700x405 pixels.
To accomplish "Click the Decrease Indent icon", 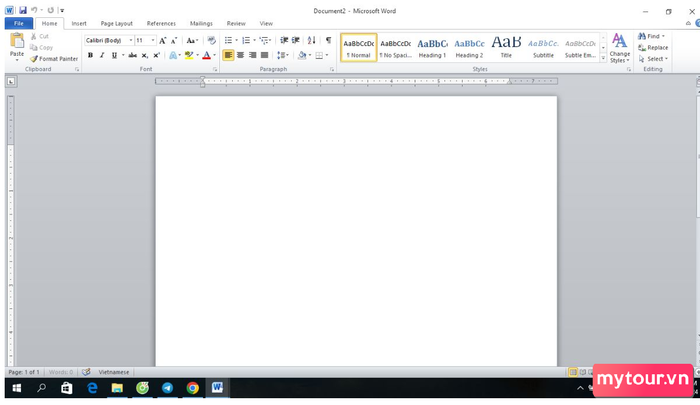I will click(x=284, y=41).
